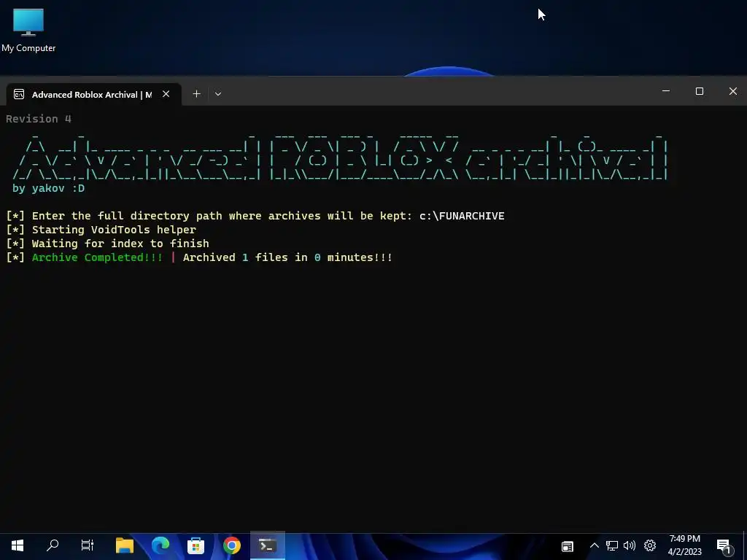
Task: Launch File Explorer from the taskbar
Action: pos(125,545)
